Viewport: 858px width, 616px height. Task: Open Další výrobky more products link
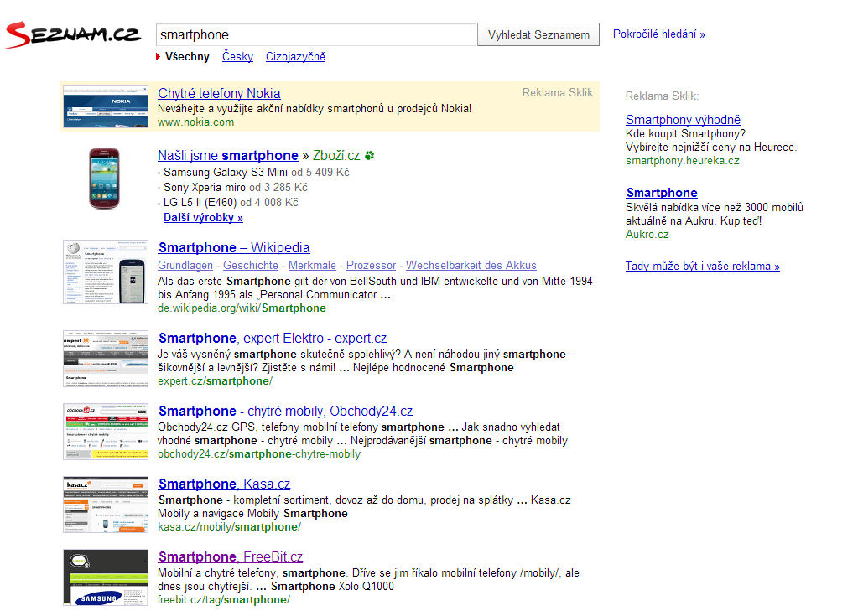pyautogui.click(x=203, y=218)
